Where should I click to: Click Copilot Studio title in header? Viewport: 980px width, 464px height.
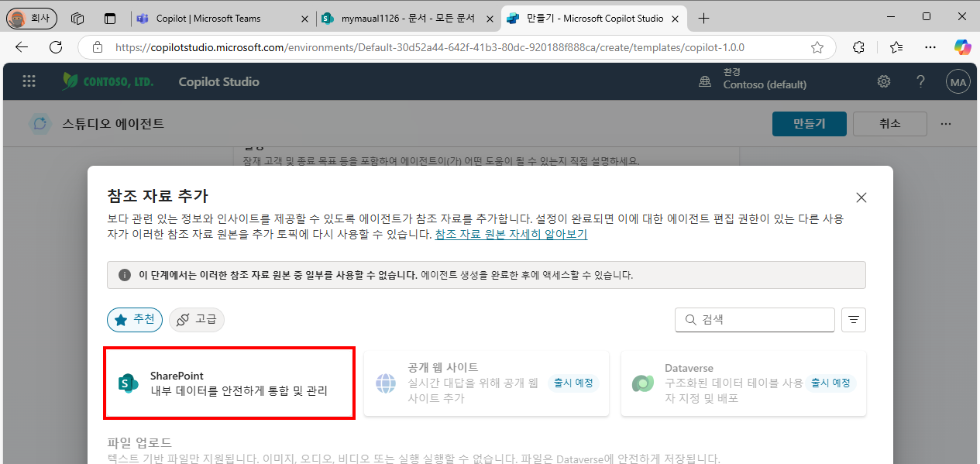point(218,81)
